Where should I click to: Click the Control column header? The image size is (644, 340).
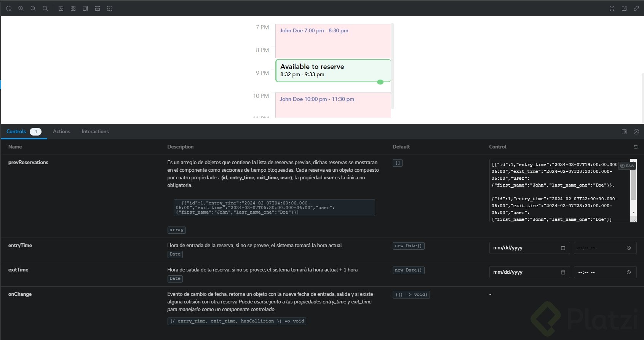[498, 147]
